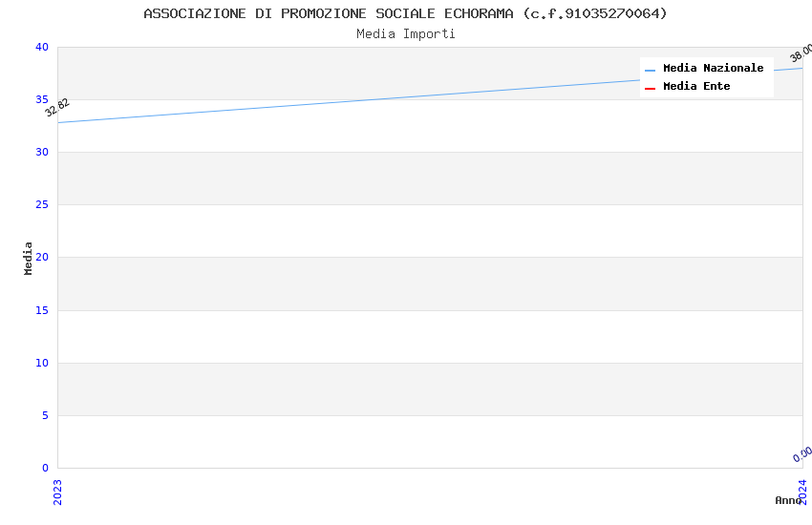Click the y-axis value 25
Image resolution: width=812 pixels, height=525 pixels.
coord(42,205)
